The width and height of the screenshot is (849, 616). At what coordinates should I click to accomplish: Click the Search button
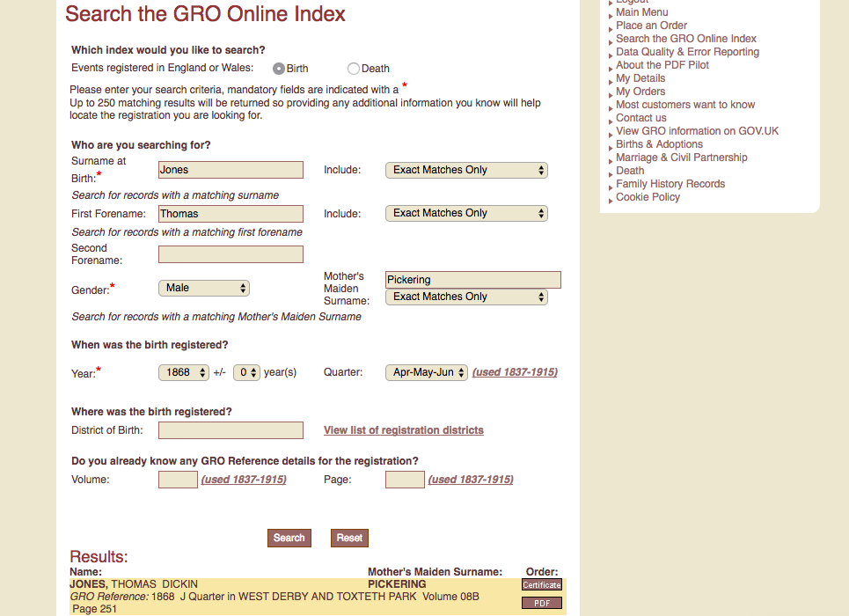(289, 538)
